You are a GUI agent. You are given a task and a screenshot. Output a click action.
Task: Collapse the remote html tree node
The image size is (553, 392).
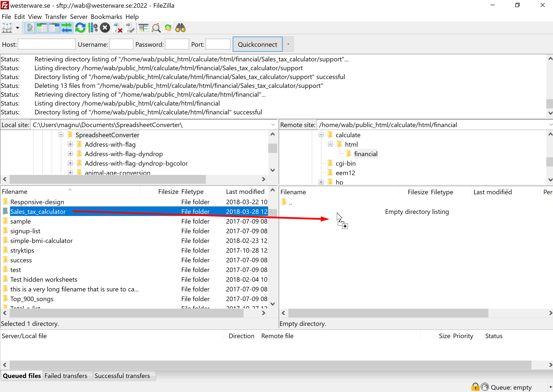point(330,144)
